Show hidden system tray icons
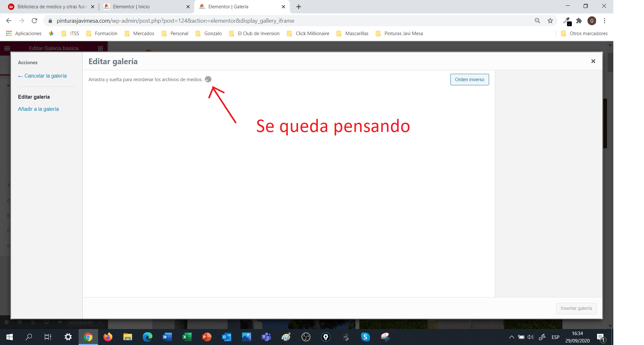Viewport: 644px width, 345px height. click(x=511, y=337)
